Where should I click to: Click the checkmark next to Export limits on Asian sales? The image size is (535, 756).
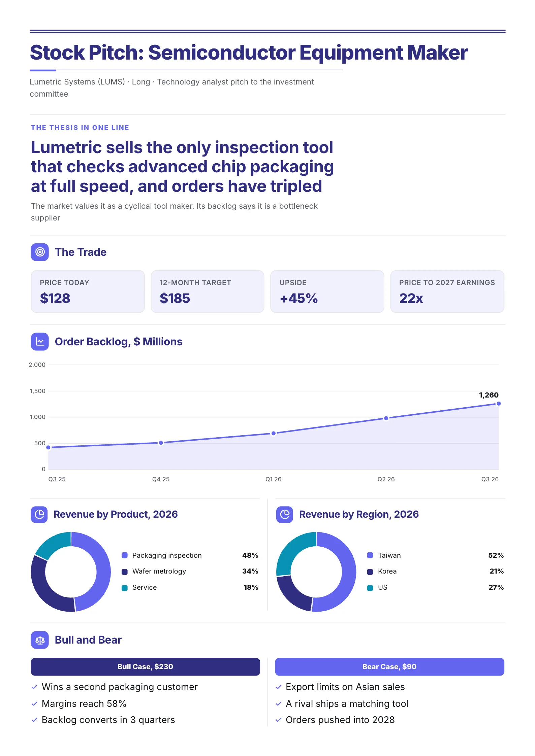click(x=279, y=687)
